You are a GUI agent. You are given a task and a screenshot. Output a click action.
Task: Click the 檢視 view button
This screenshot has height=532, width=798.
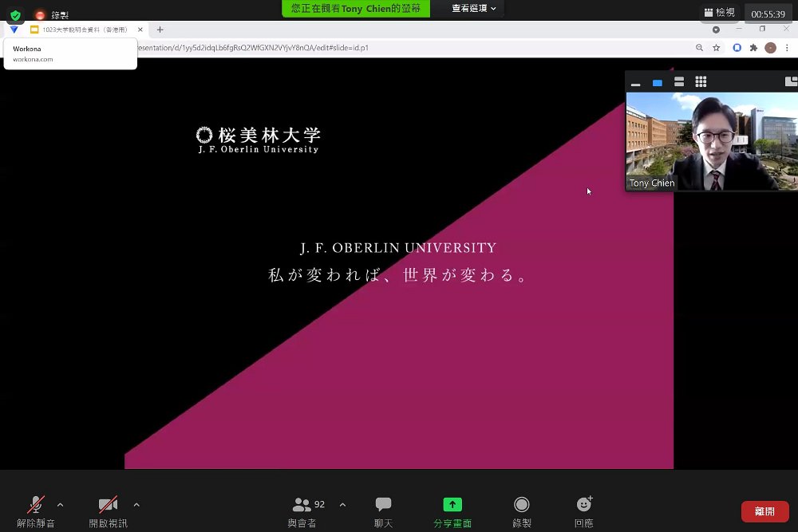[x=720, y=12]
